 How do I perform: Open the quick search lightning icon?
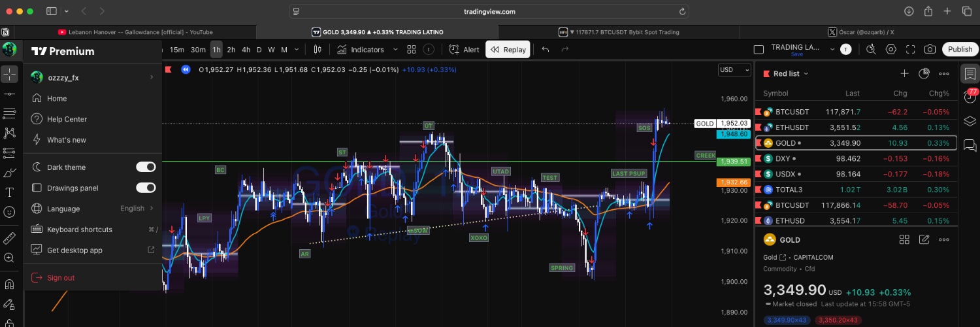click(871, 50)
